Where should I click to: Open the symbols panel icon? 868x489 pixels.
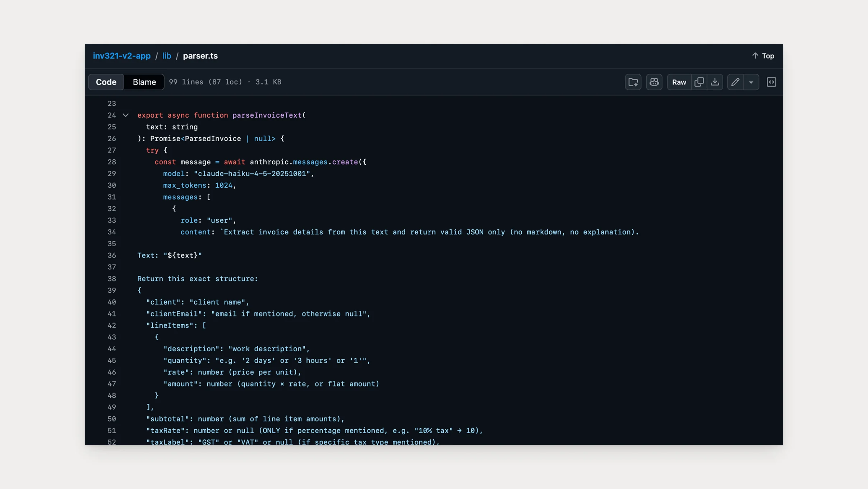coord(771,82)
